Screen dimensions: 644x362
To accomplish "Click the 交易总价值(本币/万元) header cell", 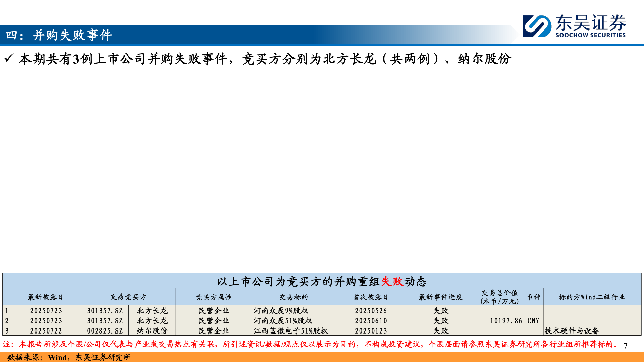I will [500, 296].
